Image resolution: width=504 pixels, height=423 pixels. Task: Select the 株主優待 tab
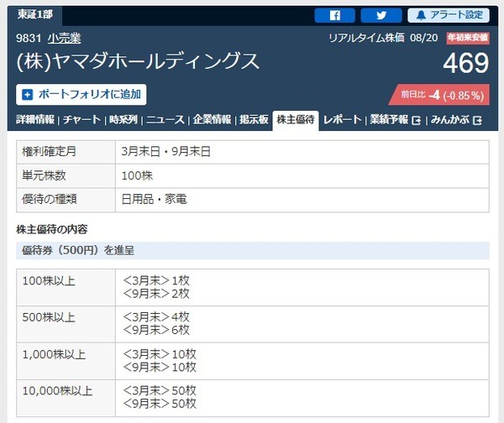pyautogui.click(x=296, y=120)
